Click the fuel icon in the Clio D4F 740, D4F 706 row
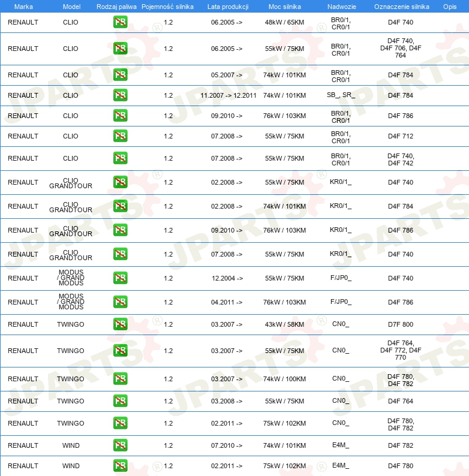The image size is (469, 476). point(121,49)
